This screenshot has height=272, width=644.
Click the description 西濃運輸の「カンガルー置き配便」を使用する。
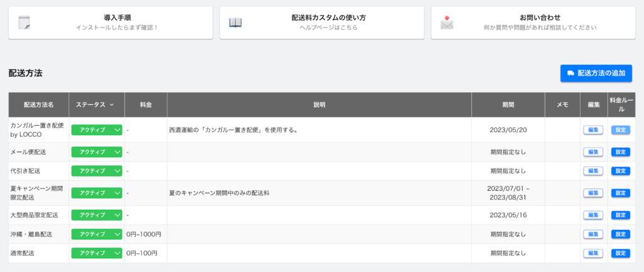point(233,130)
